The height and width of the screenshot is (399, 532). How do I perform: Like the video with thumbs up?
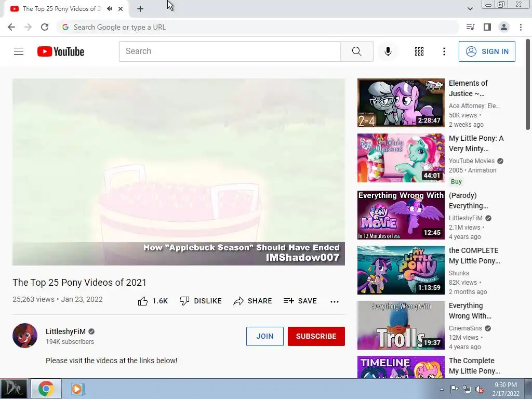pyautogui.click(x=153, y=301)
